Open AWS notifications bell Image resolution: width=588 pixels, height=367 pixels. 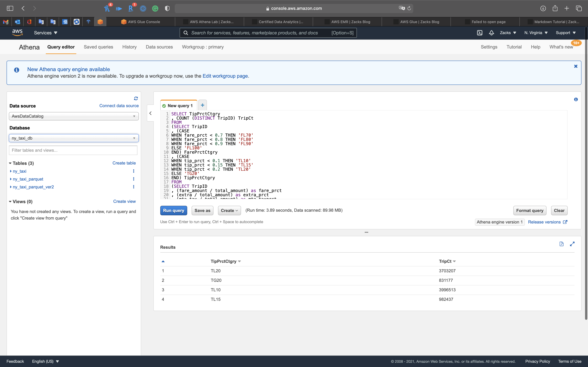tap(491, 33)
